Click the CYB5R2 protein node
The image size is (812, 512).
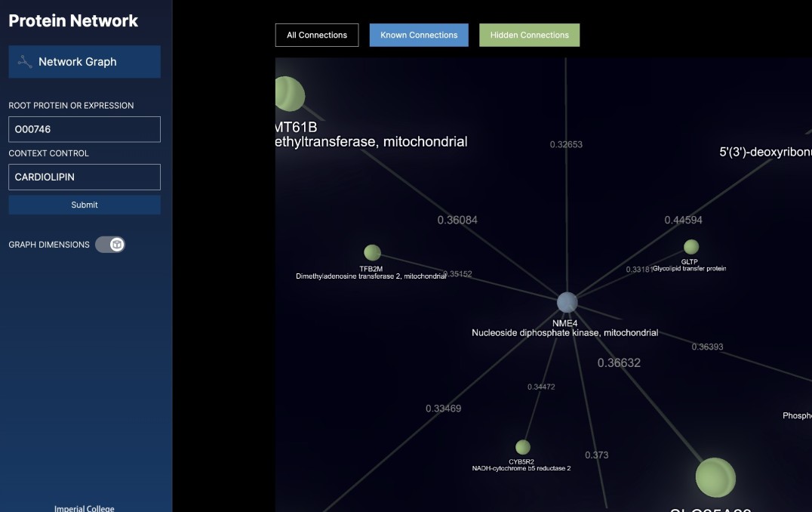point(522,447)
